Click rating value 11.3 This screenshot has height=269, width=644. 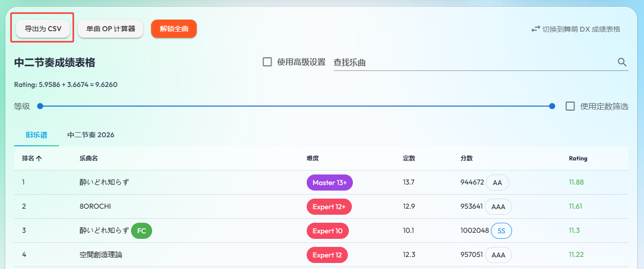point(574,231)
